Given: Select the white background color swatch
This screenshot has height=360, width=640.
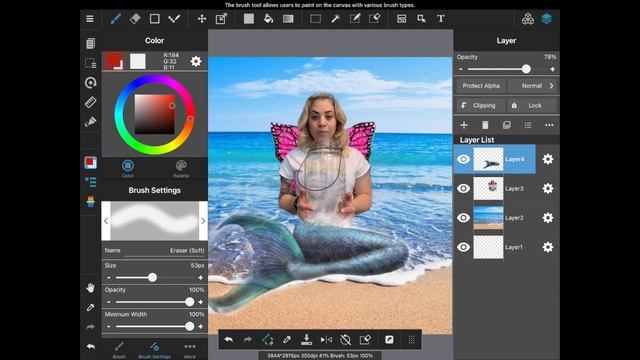Looking at the screenshot, I should point(138,61).
